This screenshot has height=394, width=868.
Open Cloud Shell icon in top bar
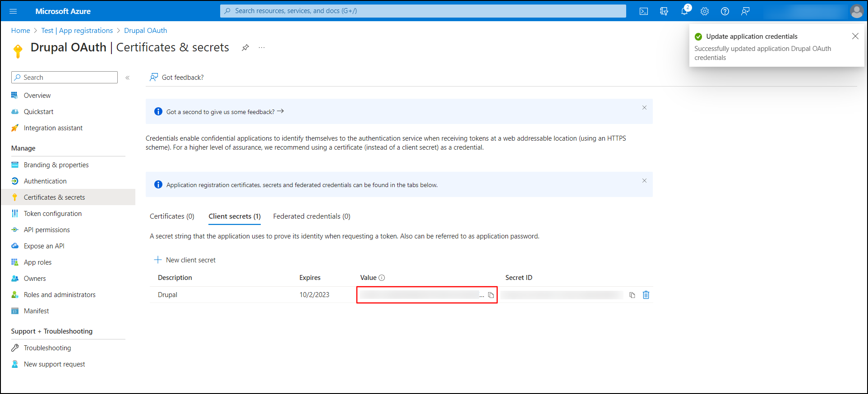tap(644, 11)
